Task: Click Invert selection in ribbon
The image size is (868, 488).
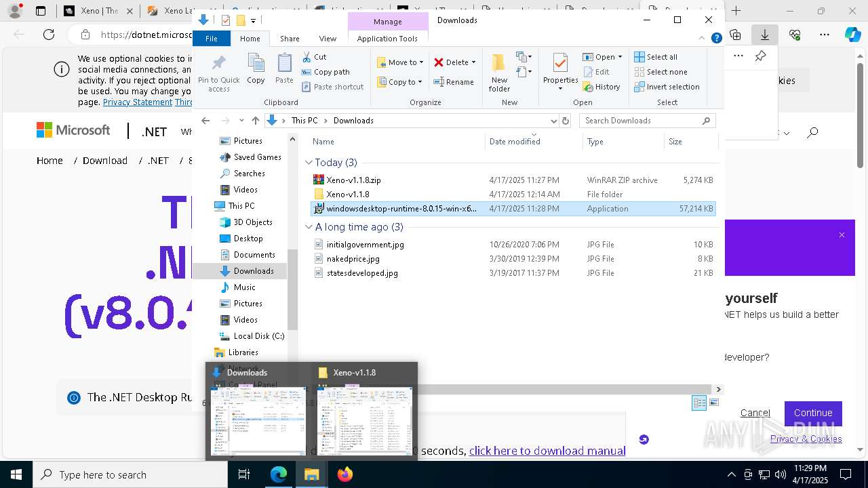Action: (667, 87)
